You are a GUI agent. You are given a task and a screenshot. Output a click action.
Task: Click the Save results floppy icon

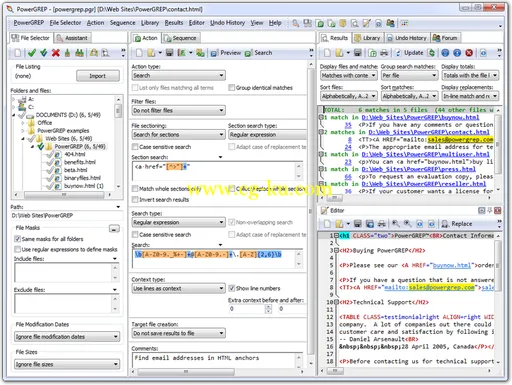pyautogui.click(x=358, y=53)
